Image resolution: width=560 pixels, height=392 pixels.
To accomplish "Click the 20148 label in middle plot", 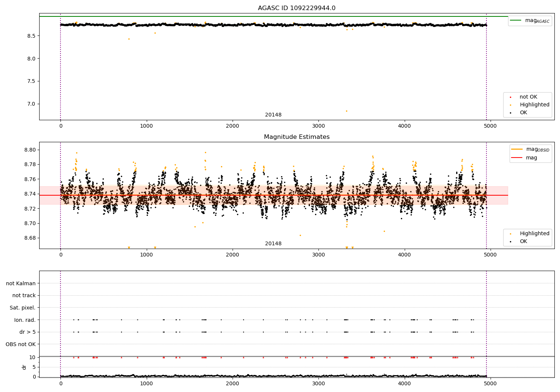I will tap(273, 244).
